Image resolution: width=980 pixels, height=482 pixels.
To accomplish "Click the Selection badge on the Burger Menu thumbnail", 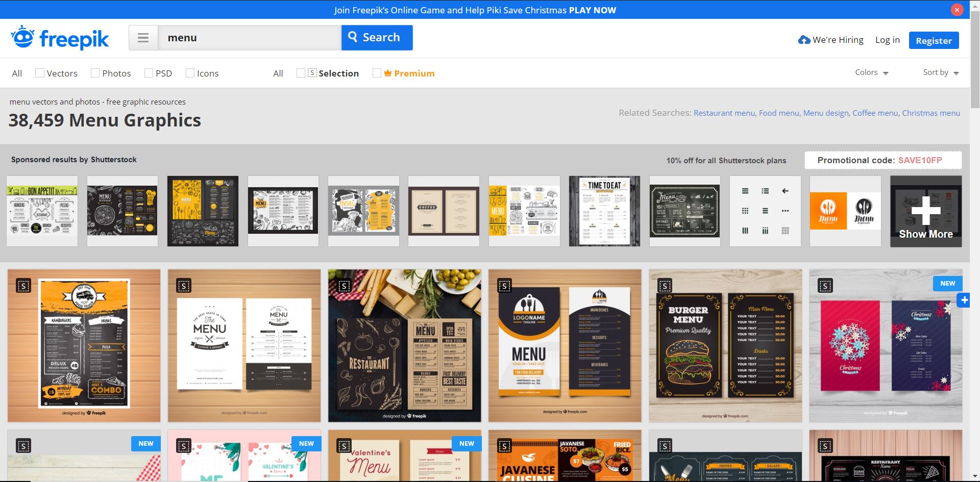I will [x=665, y=286].
